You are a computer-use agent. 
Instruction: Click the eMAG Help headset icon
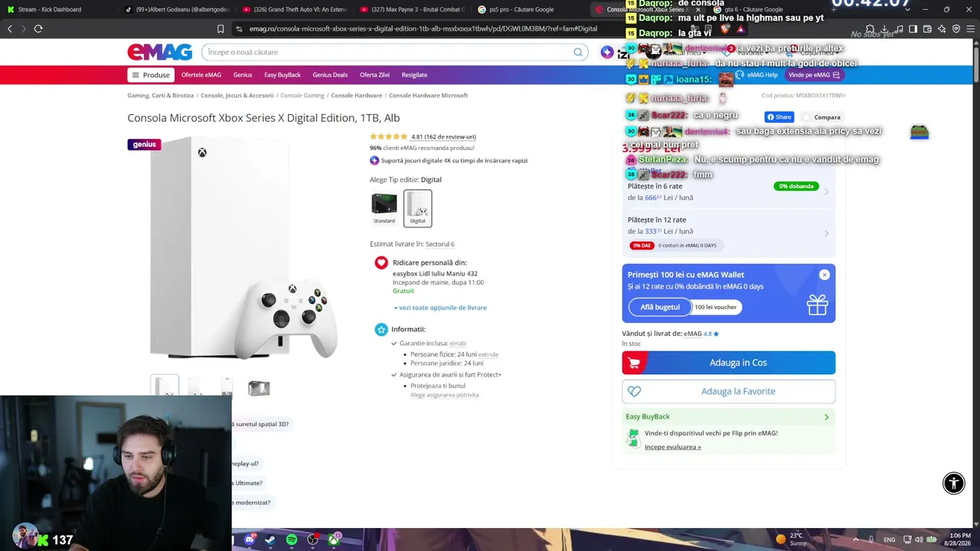[x=740, y=75]
